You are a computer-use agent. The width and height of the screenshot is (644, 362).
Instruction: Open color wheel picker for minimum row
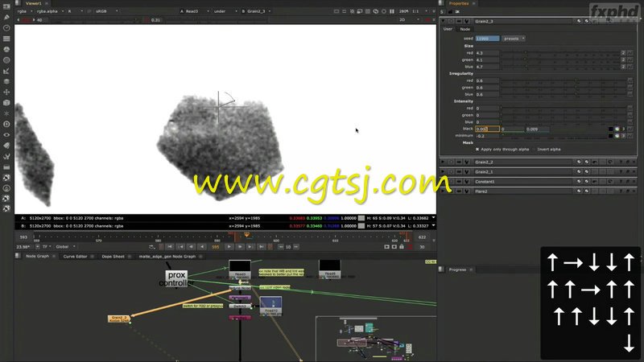617,136
